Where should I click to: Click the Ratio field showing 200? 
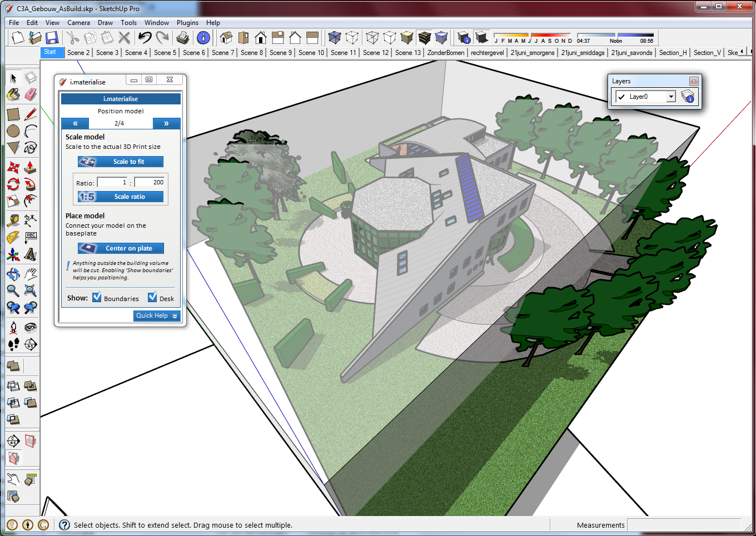(150, 182)
